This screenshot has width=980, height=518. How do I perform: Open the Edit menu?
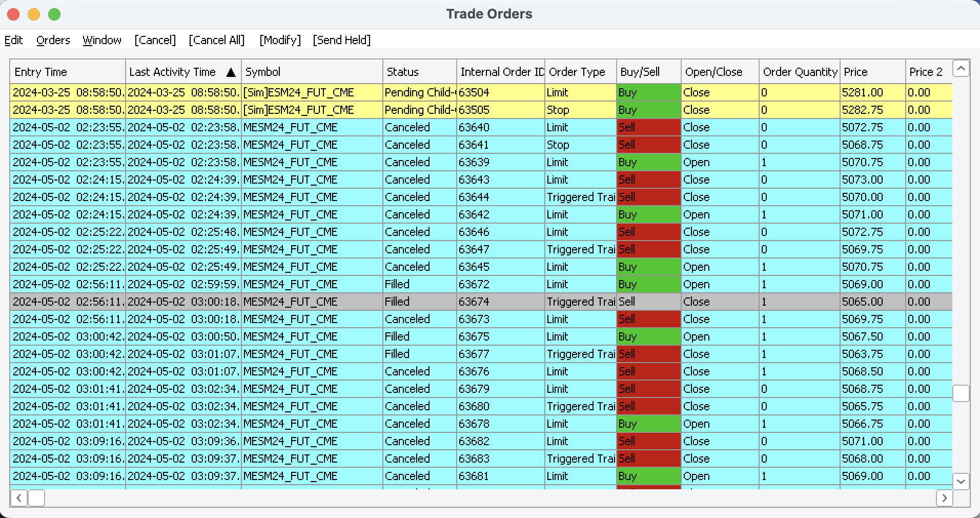pos(13,40)
